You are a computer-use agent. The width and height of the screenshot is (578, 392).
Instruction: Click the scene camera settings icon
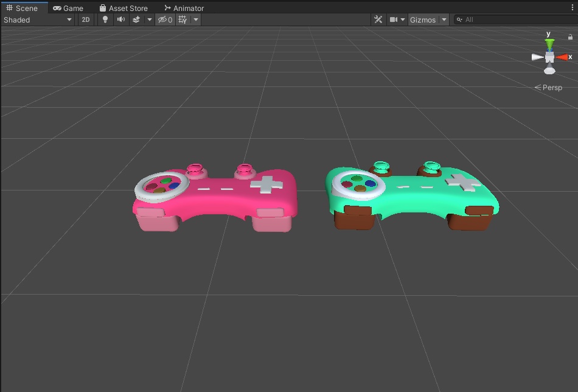tap(392, 19)
